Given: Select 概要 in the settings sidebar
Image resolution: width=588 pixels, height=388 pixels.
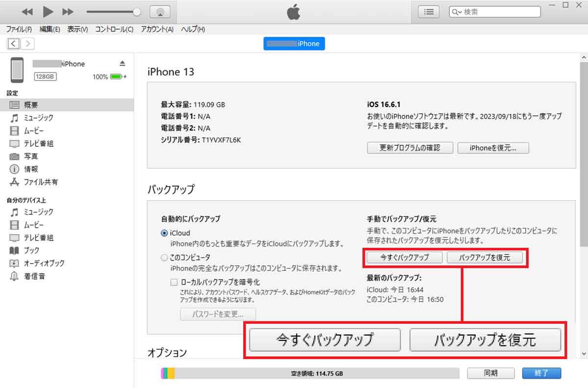Looking at the screenshot, I should tap(67, 105).
